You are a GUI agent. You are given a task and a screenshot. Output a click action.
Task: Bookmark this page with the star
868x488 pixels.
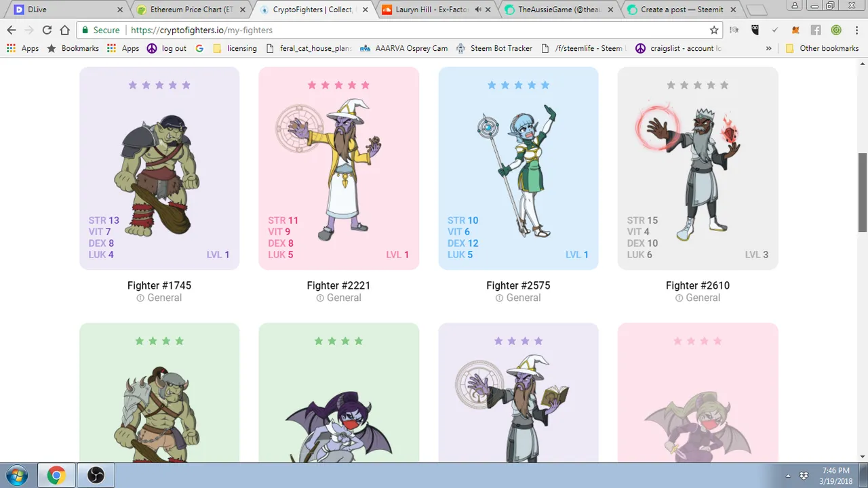[714, 30]
